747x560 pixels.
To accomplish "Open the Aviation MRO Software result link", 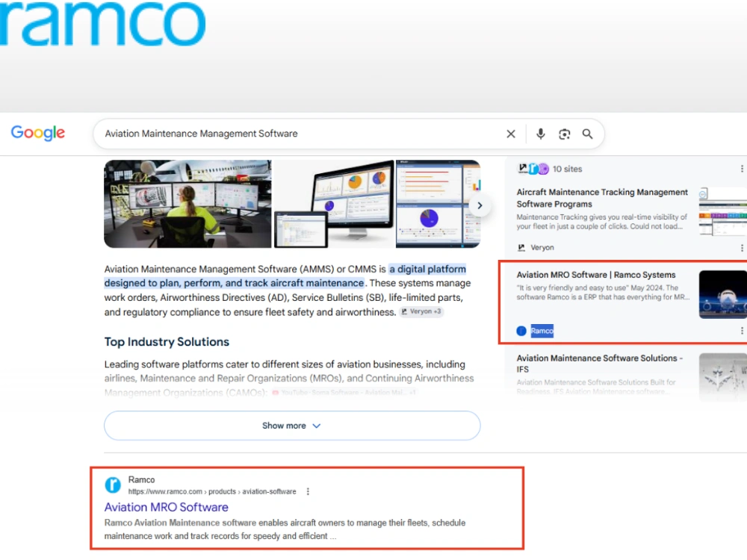I will [x=167, y=507].
